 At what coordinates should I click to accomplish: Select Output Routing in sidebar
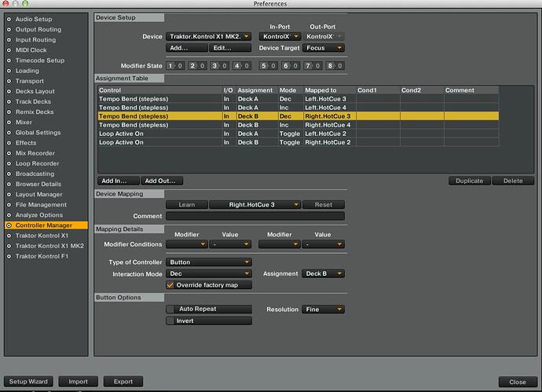click(x=38, y=29)
